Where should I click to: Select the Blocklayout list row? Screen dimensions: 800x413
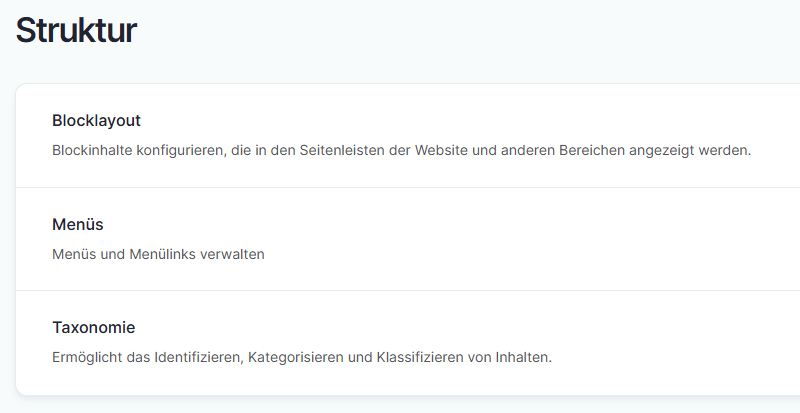(600, 136)
